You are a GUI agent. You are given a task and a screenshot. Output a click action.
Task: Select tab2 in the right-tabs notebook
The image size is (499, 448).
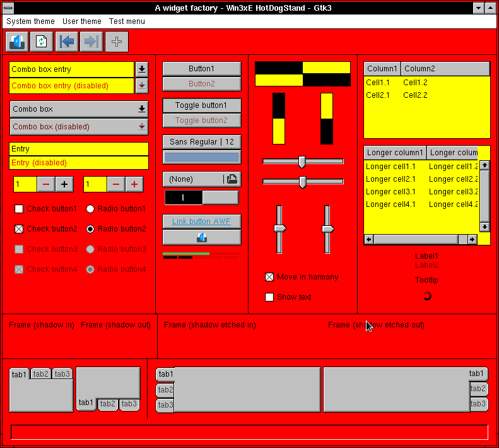click(x=479, y=389)
